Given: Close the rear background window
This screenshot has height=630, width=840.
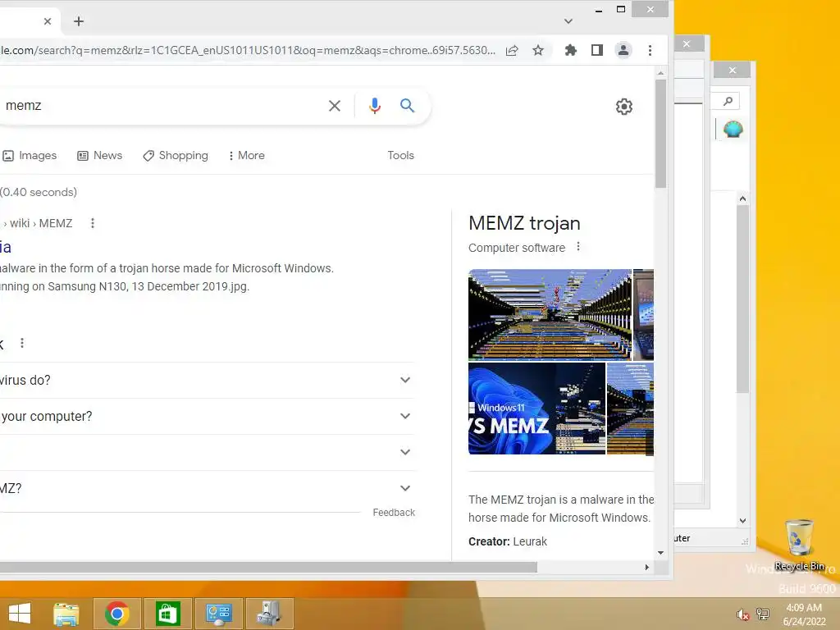Looking at the screenshot, I should point(733,71).
